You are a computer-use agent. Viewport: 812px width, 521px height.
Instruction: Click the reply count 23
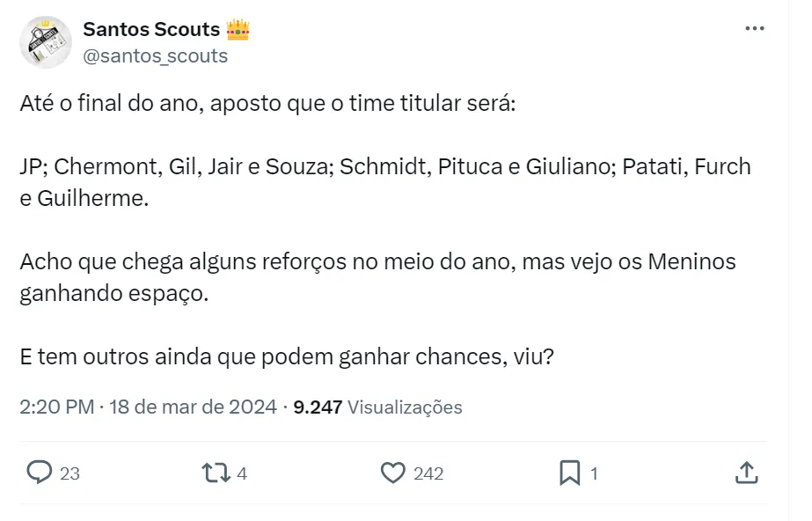click(69, 473)
